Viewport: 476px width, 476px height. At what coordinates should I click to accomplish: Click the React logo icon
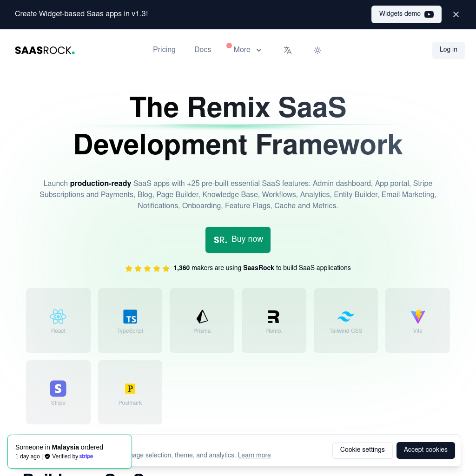click(58, 317)
